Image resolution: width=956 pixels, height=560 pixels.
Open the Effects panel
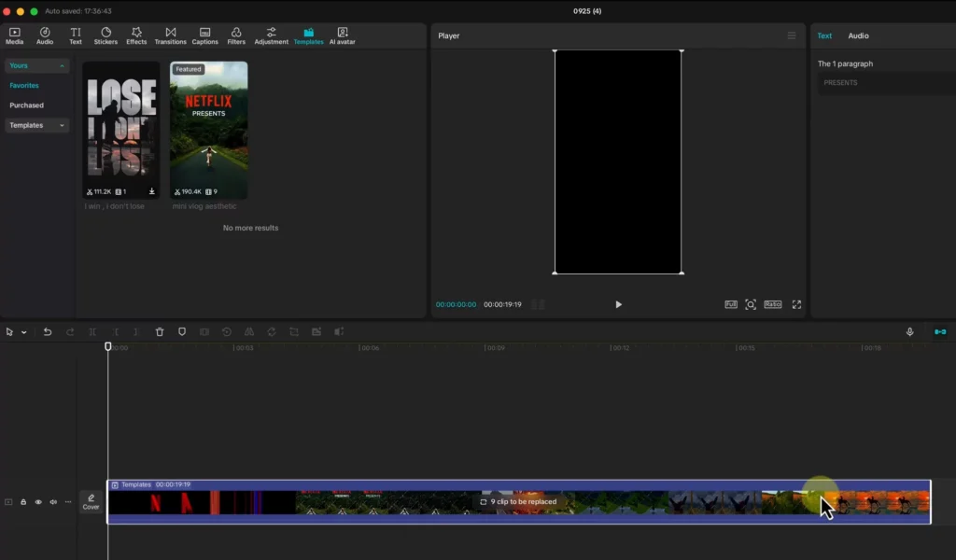tap(136, 35)
